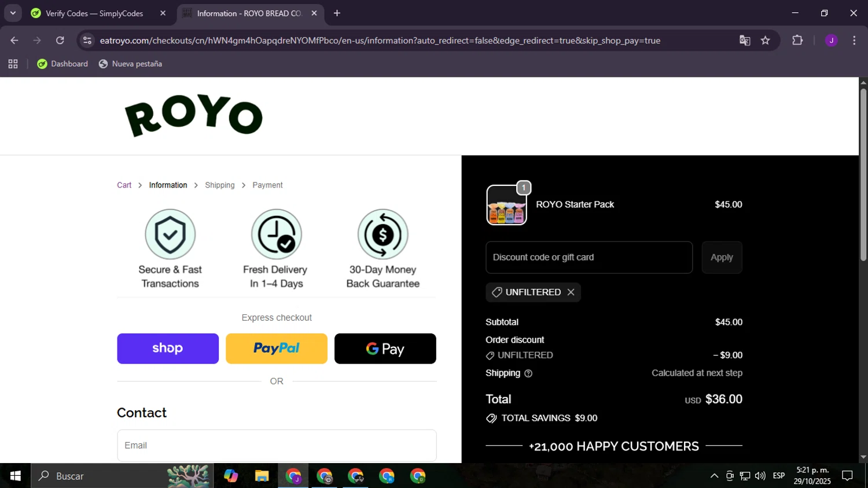
Task: Open the Windows Start menu
Action: pos(16,476)
